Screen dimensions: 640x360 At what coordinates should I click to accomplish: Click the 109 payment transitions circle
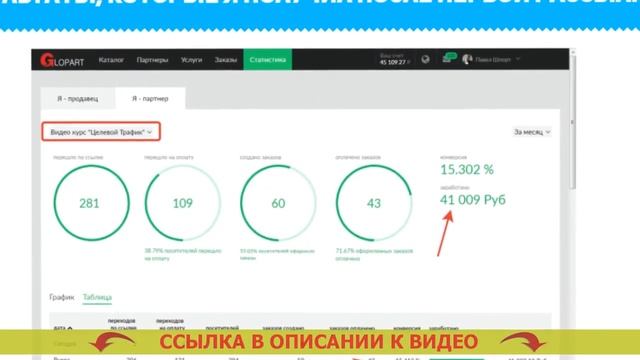182,203
